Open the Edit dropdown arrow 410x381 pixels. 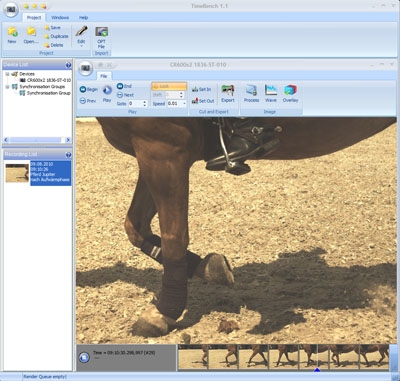point(81,46)
